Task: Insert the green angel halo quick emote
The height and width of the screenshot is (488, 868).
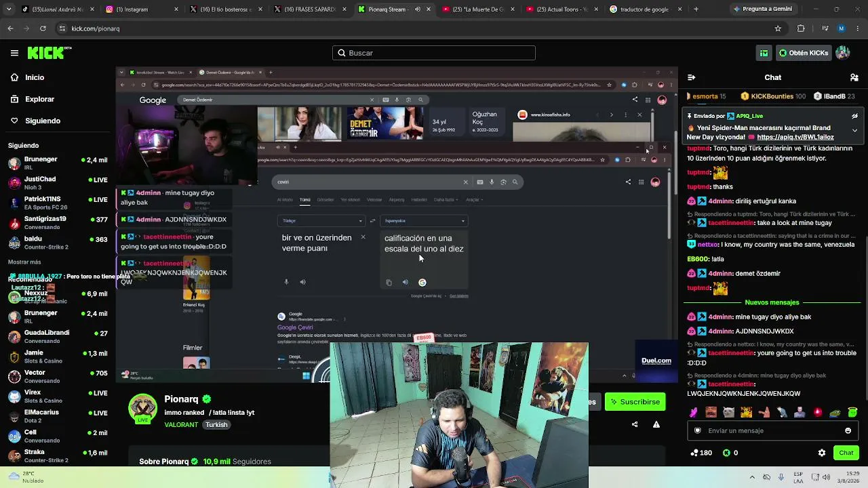Action: pos(852,412)
